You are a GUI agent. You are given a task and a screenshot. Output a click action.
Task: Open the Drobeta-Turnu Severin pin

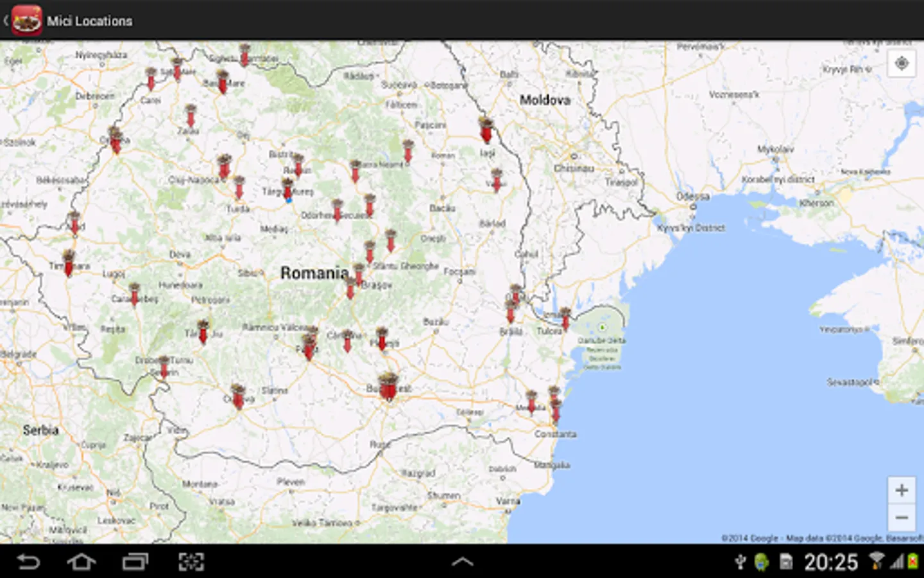point(164,368)
